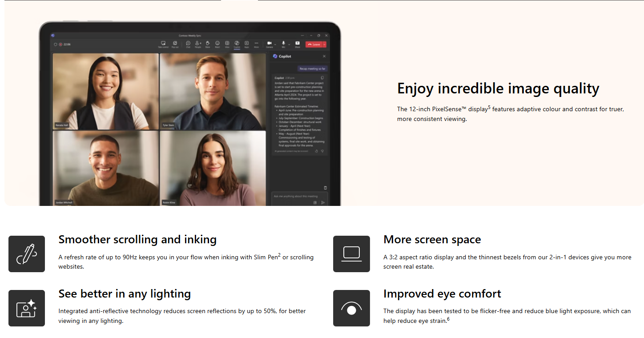Toggle the Mic in the meeting toolbar
This screenshot has height=338, width=644.
coord(283,44)
